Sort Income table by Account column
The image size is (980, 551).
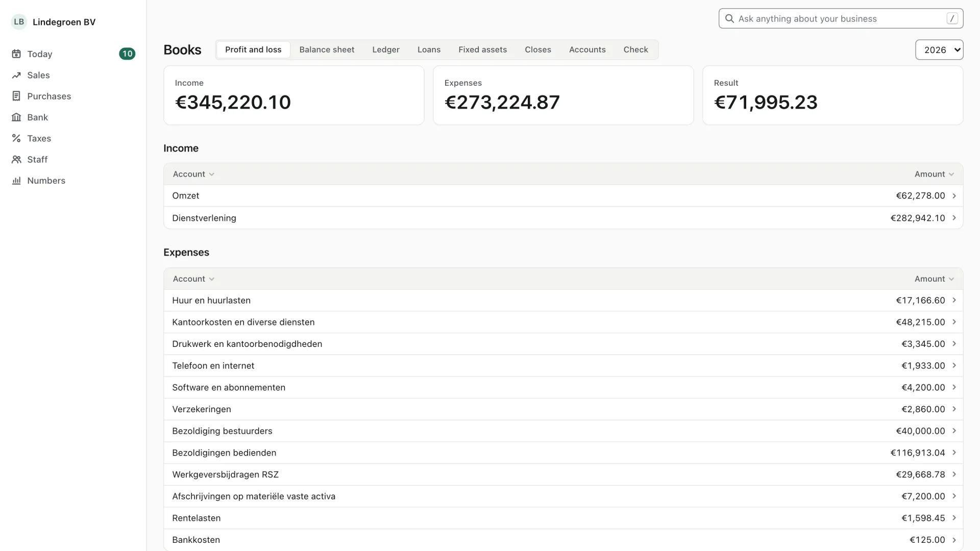193,174
